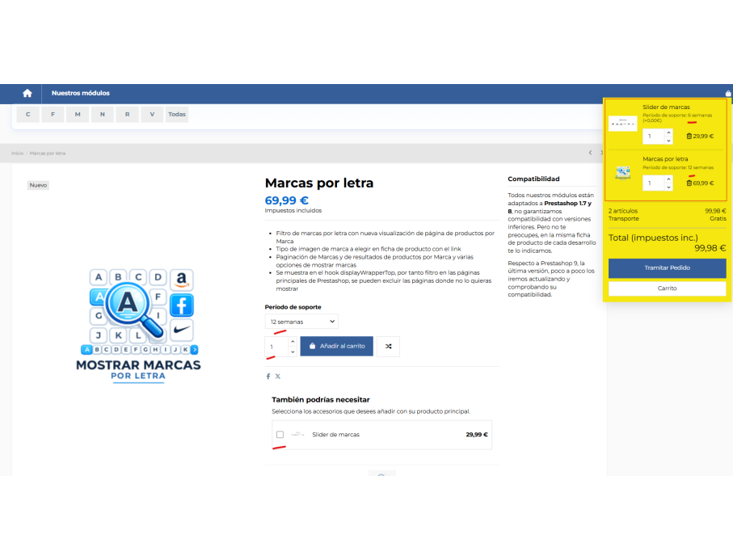Click the compare shuffle icon button
This screenshot has width=733, height=560.
389,347
